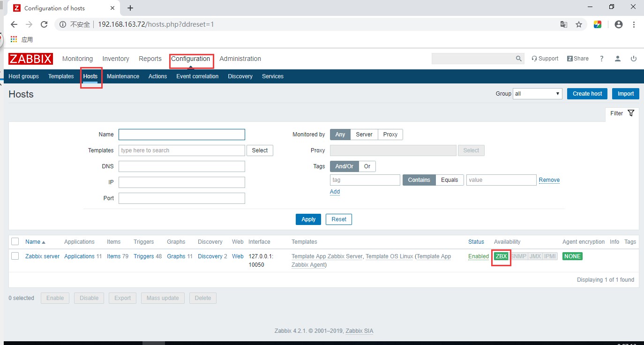Choose And/Or tag mode
644x345 pixels.
tap(344, 166)
